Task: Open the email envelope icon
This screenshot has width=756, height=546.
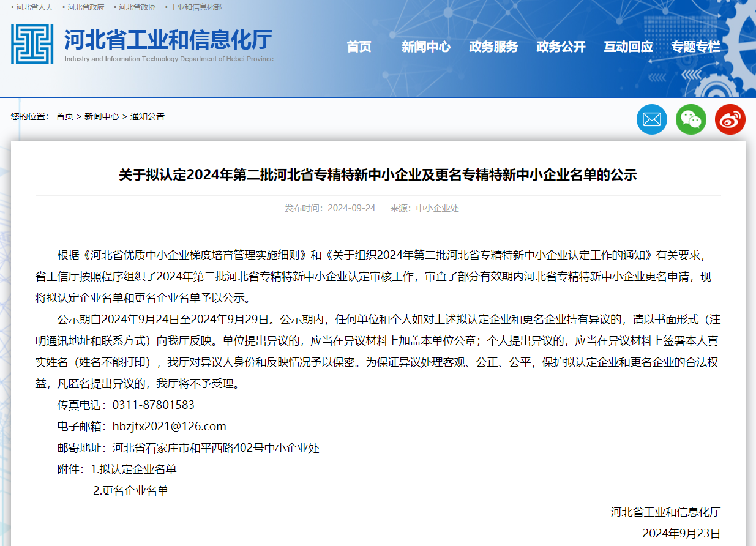Action: tap(652, 119)
